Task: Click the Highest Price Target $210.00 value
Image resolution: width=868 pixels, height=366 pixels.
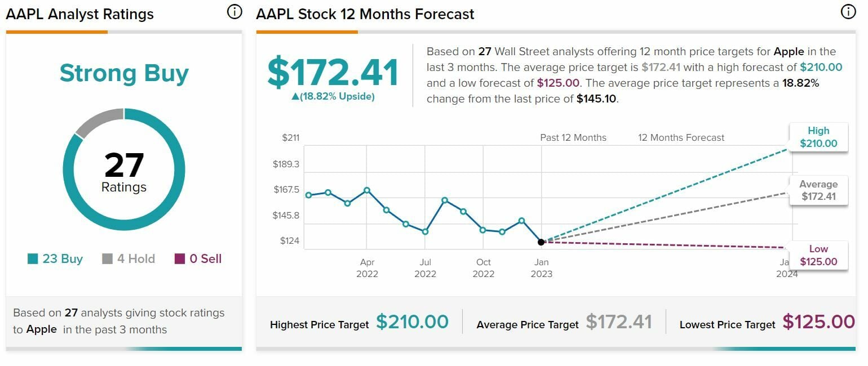Action: click(x=412, y=322)
